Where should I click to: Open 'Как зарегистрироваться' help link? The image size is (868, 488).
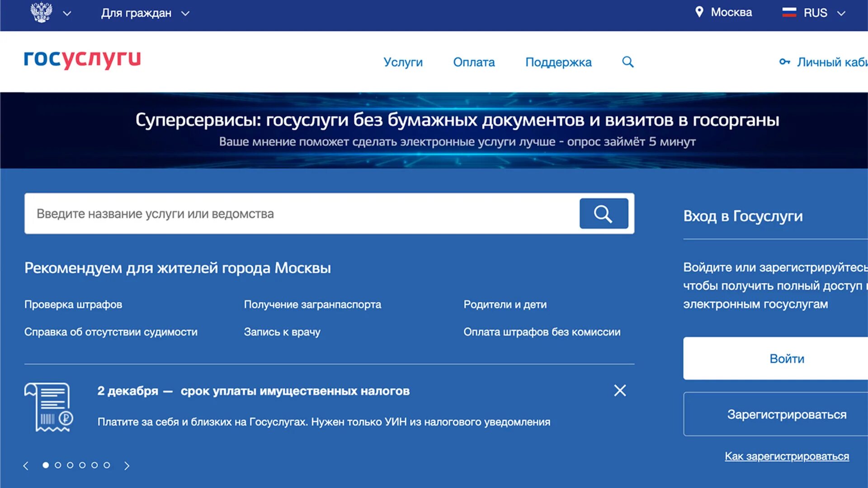(787, 456)
